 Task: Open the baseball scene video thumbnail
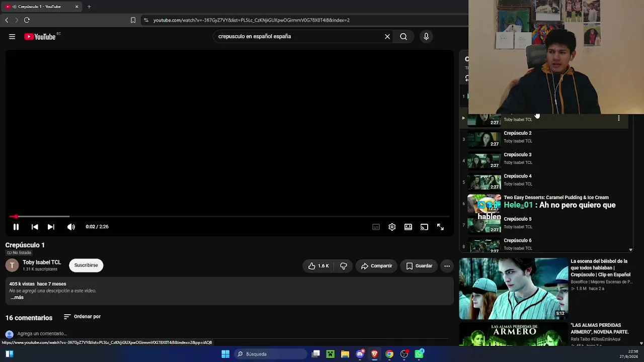click(513, 289)
